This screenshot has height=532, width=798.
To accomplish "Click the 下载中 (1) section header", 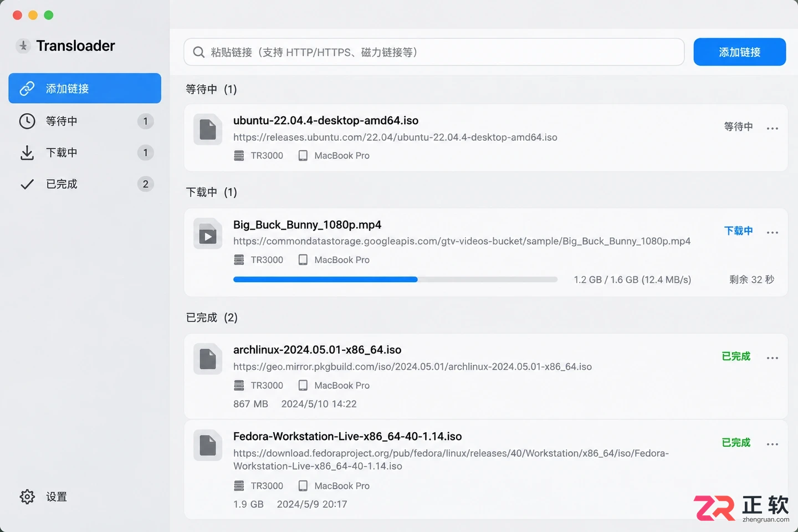I will [211, 192].
